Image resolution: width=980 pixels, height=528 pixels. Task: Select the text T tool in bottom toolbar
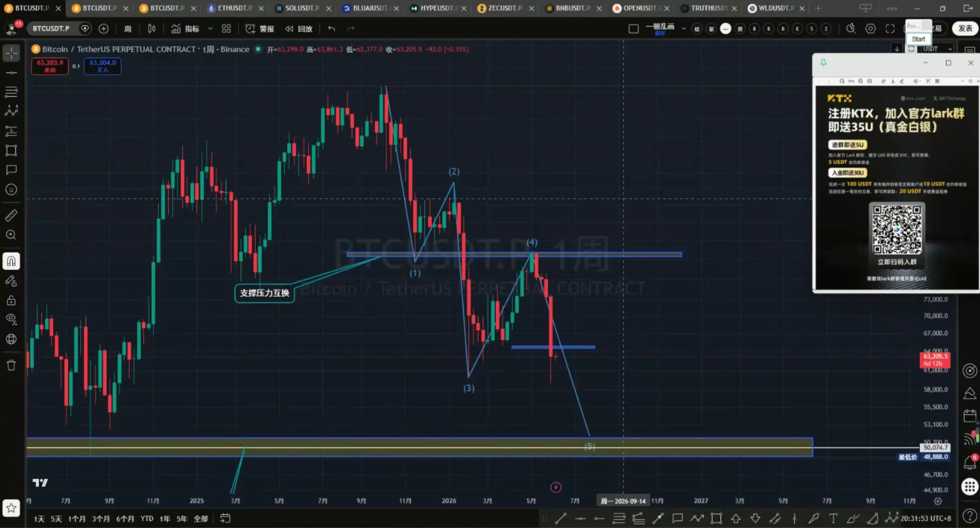[833, 518]
